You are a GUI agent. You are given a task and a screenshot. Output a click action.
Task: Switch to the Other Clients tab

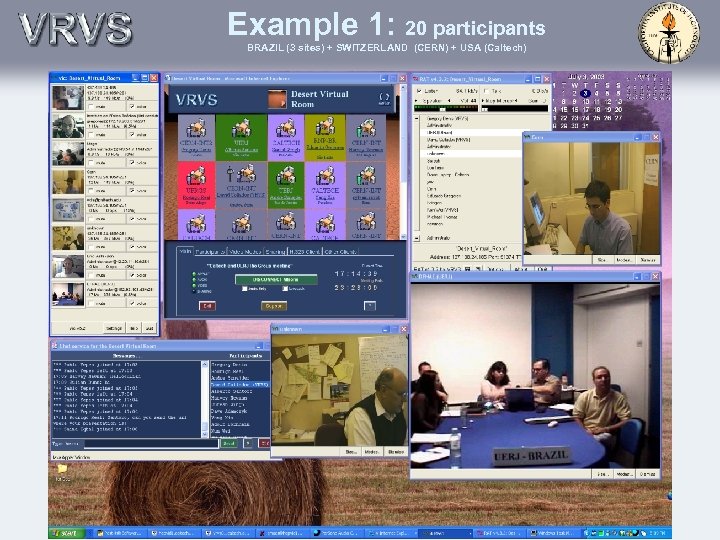click(340, 252)
